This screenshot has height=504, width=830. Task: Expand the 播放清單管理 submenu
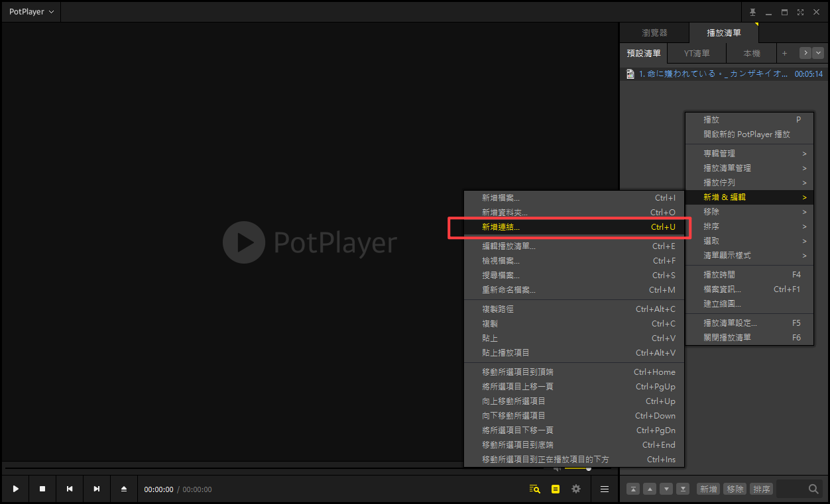click(749, 168)
